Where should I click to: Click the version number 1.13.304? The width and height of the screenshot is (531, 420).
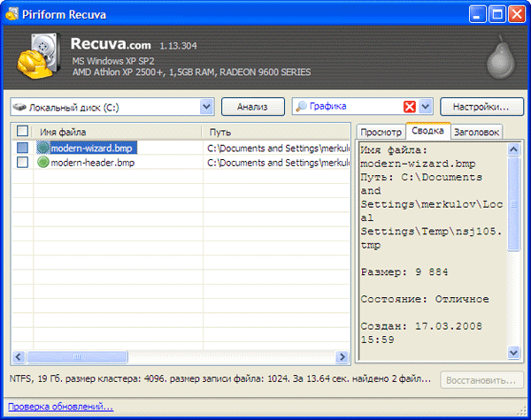pos(178,46)
